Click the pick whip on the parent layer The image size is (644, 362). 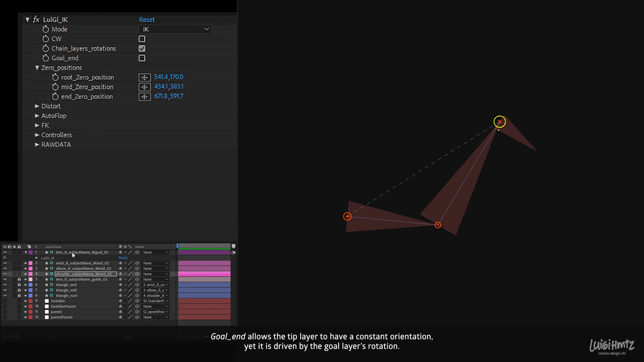(137, 312)
